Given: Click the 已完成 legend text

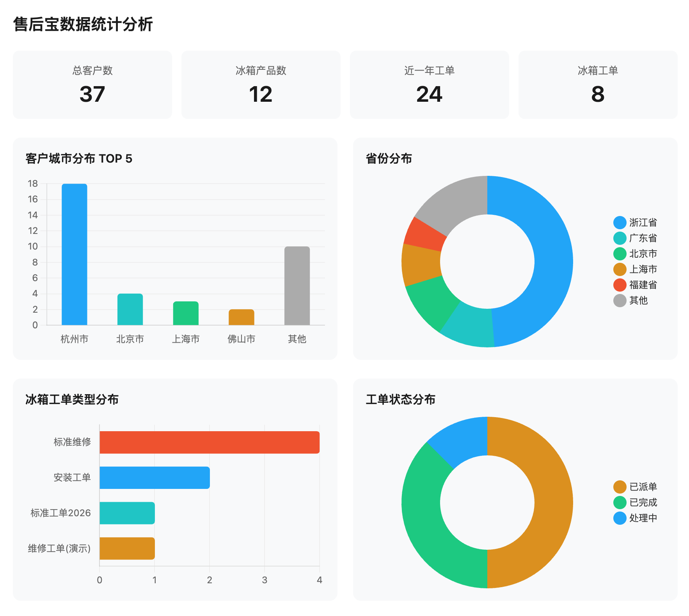Looking at the screenshot, I should (643, 503).
